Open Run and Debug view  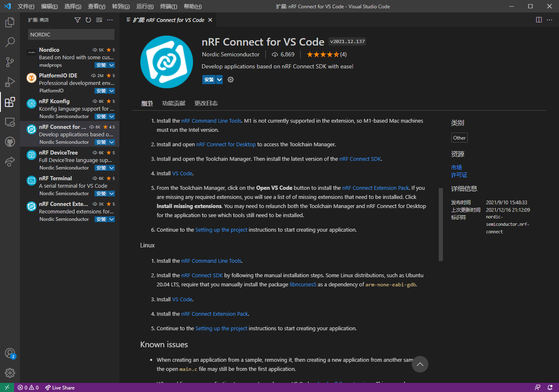coord(10,82)
